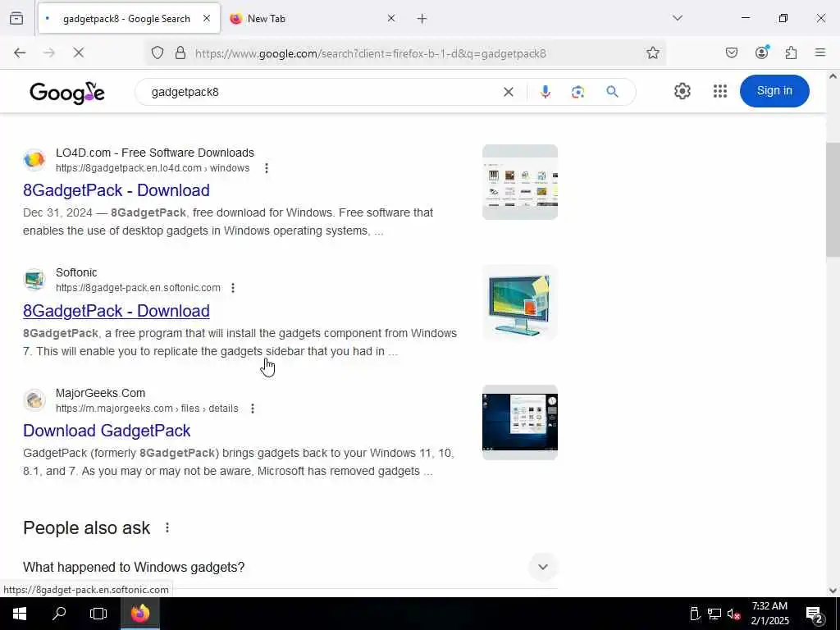This screenshot has width=840, height=630.
Task: View site security via padlock icon
Action: tap(180, 52)
